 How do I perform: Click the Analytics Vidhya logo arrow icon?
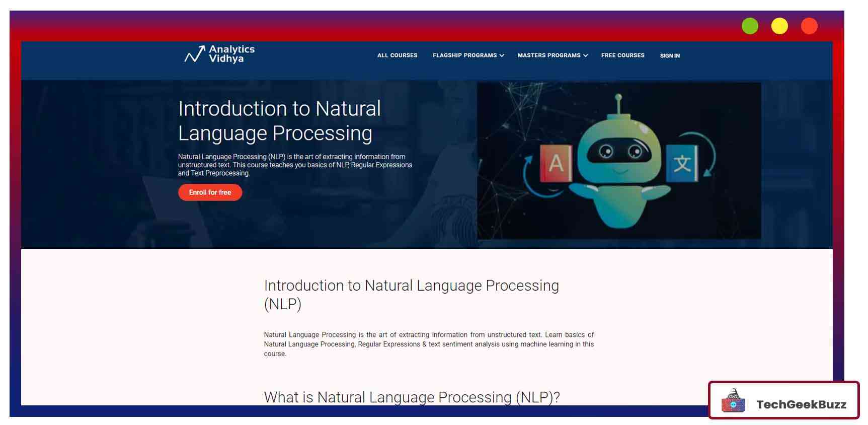click(x=194, y=54)
